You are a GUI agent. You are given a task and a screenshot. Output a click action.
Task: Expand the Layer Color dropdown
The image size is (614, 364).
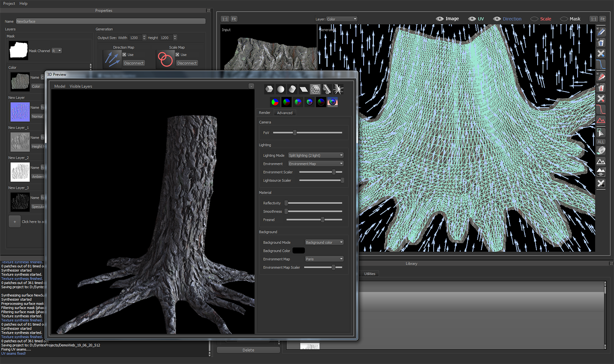click(x=342, y=19)
